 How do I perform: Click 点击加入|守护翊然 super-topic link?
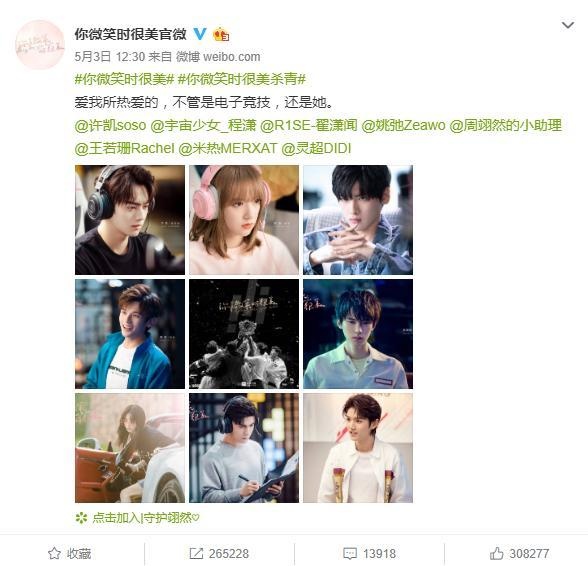(146, 518)
